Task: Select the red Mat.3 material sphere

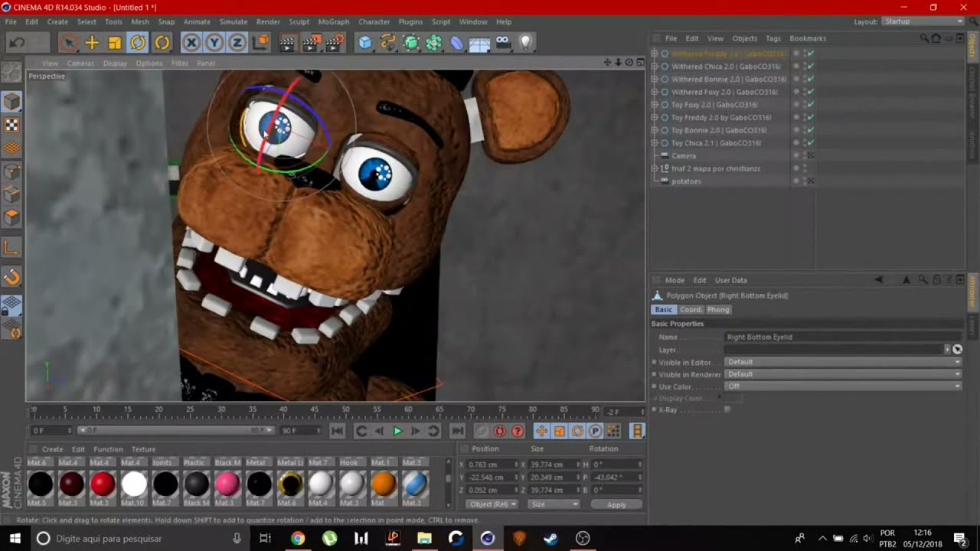Action: click(103, 484)
